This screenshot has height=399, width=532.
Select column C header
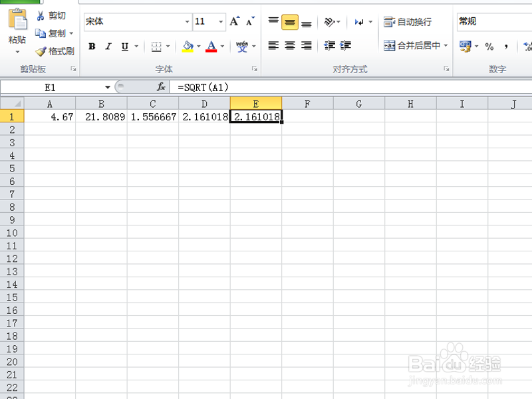tap(153, 104)
